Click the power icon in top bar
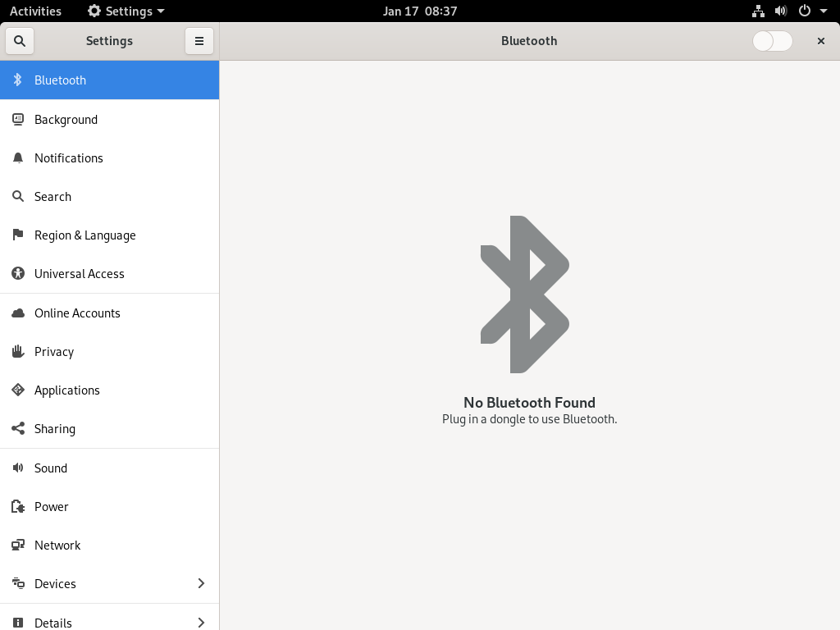Viewport: 840px width, 630px height. pyautogui.click(x=805, y=11)
